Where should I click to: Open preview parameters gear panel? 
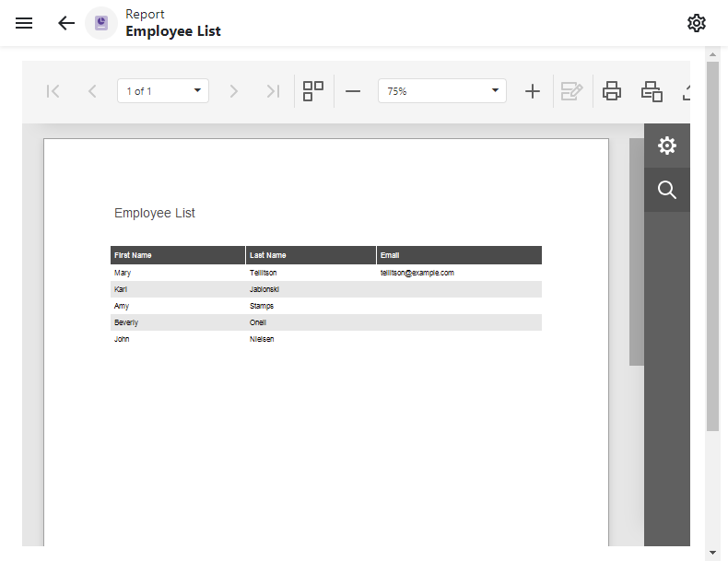coord(666,146)
